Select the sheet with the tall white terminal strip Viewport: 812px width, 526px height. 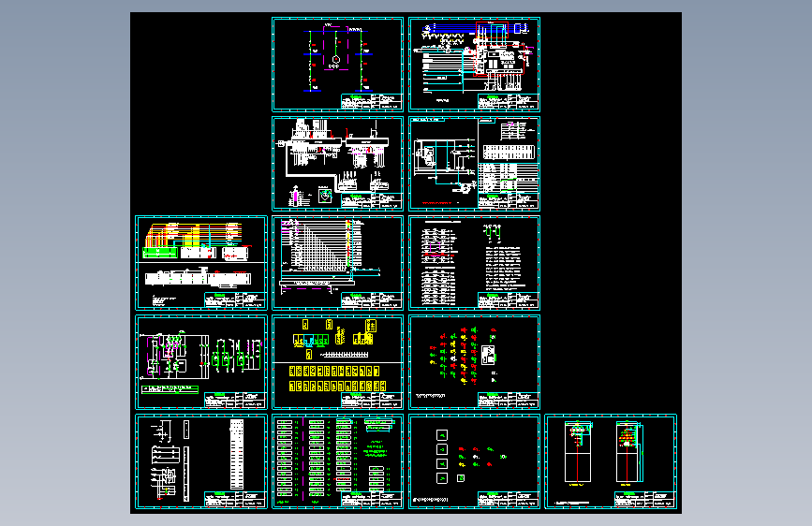pos(201,461)
